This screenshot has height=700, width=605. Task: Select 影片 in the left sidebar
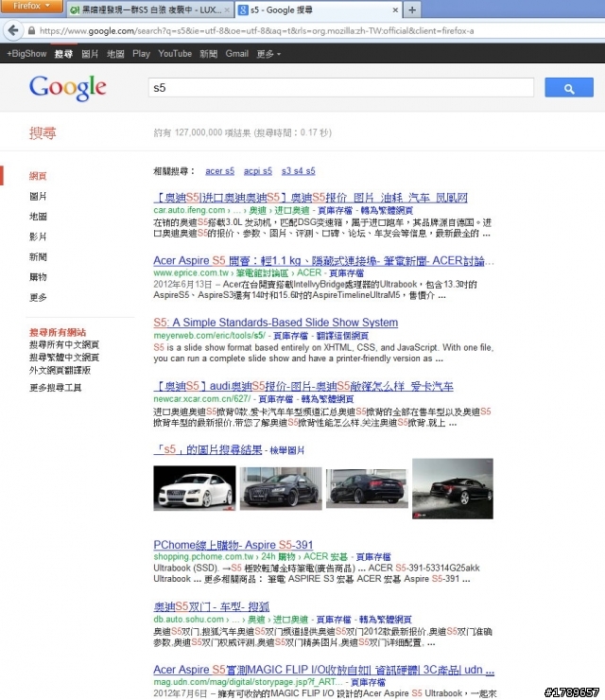[x=38, y=236]
